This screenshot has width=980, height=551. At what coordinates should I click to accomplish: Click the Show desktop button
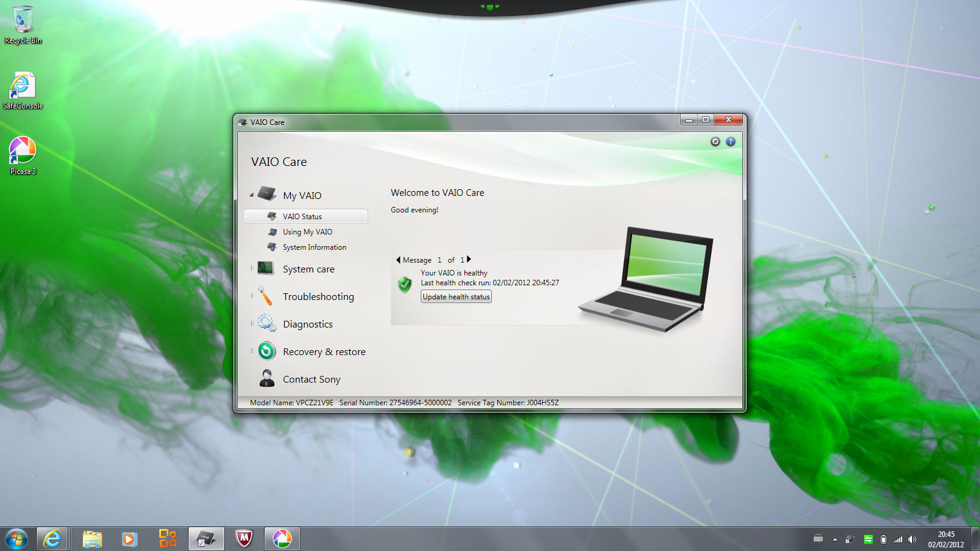coord(975,539)
